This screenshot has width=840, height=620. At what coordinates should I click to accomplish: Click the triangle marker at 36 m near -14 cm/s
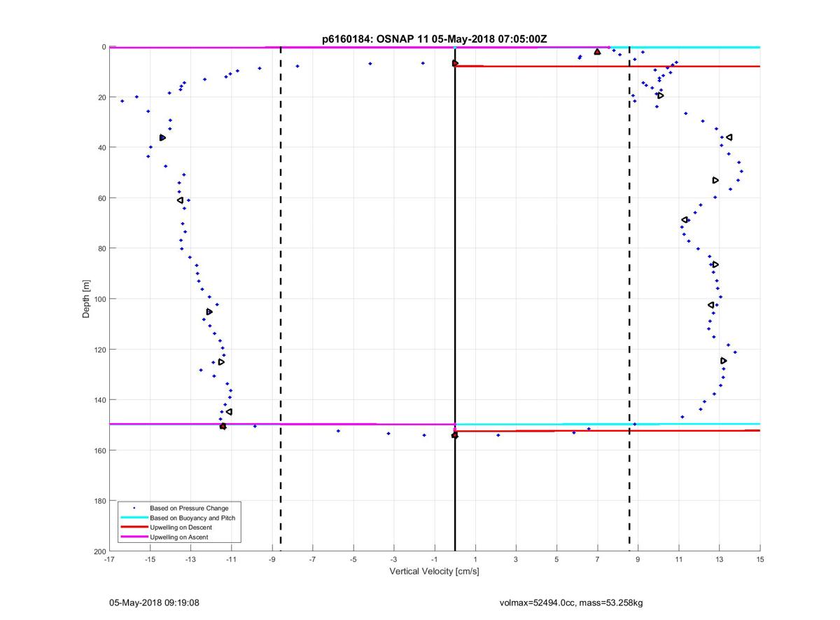162,137
